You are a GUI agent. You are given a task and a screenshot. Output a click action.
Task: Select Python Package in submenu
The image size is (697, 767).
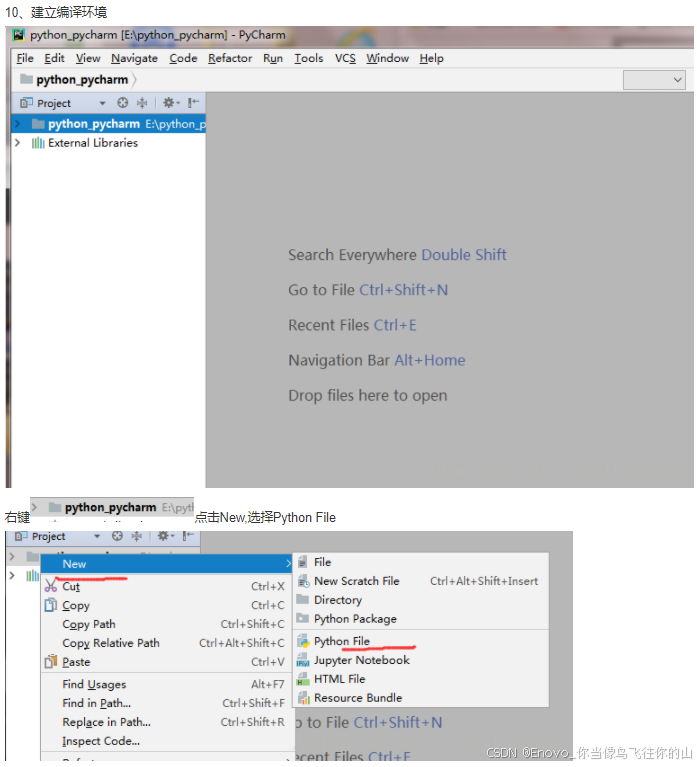[x=421, y=619]
